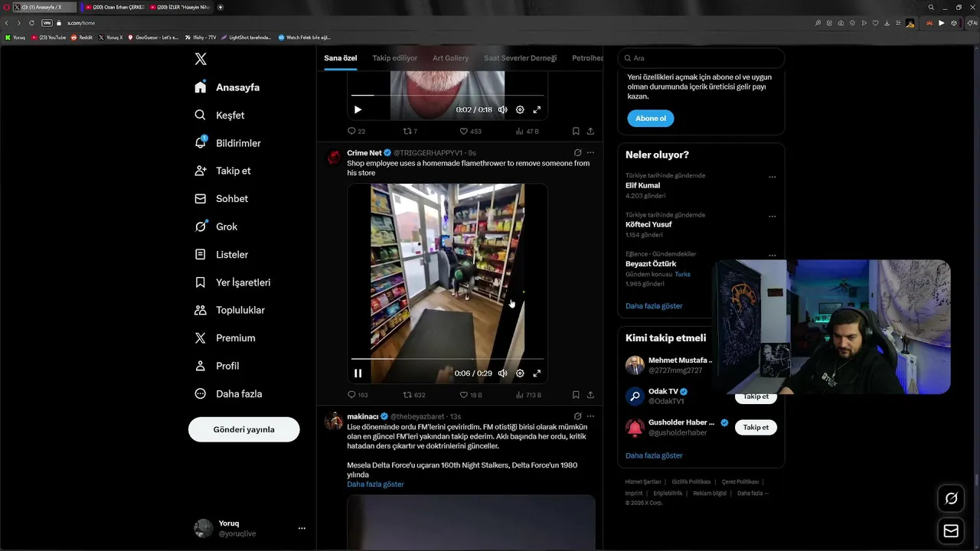Click Abone ol button

[x=651, y=118]
